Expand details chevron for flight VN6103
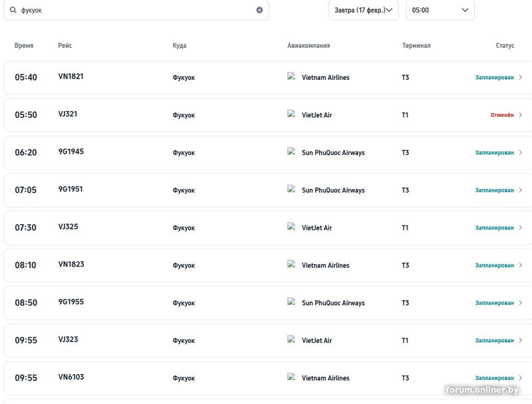 pos(521,378)
